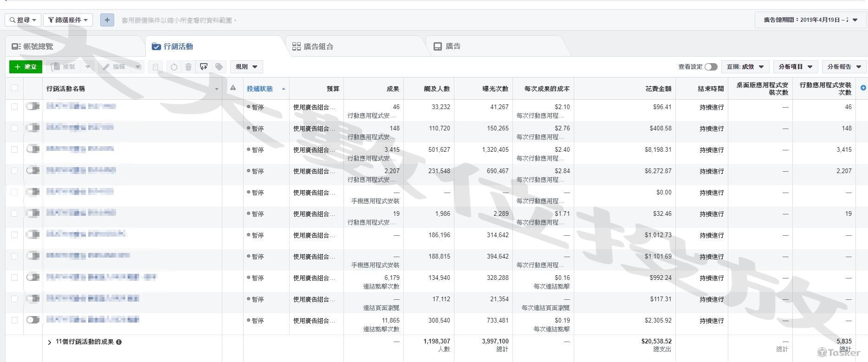Click the undo/revert circular arrow icon

pos(174,67)
